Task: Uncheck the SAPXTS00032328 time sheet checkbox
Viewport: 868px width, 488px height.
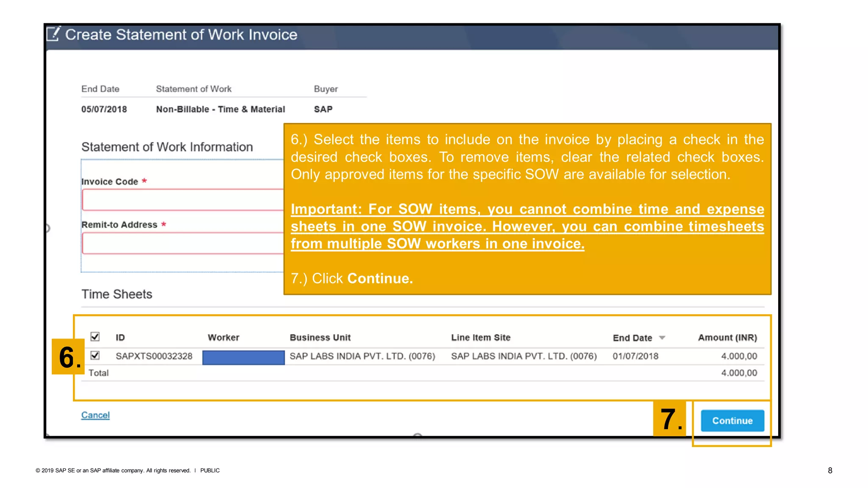Action: tap(95, 355)
